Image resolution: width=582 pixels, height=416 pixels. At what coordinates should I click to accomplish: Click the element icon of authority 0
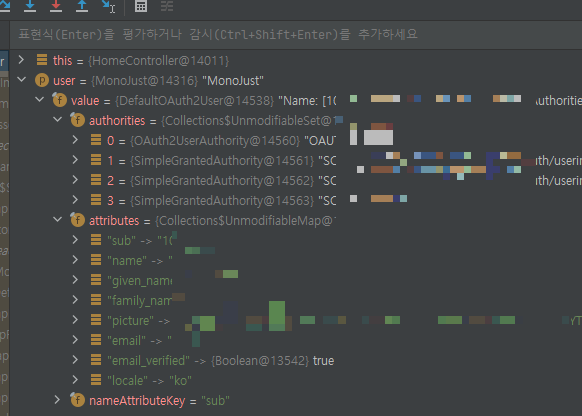[96, 140]
